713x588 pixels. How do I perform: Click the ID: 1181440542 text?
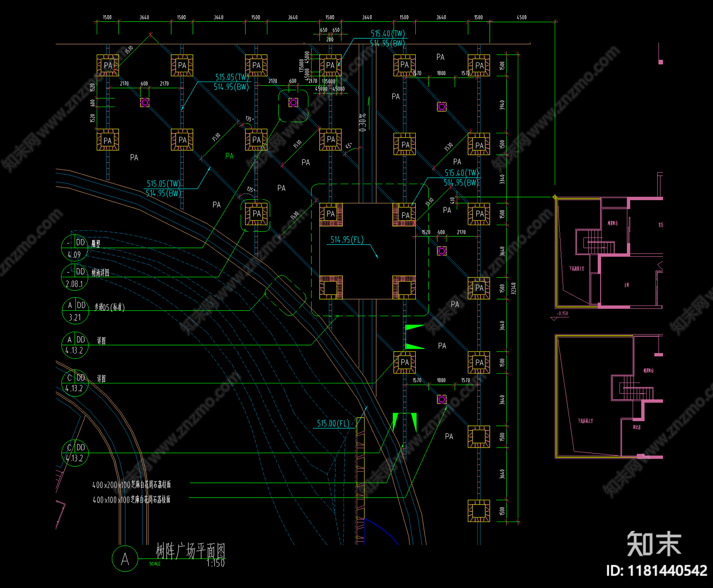(656, 571)
